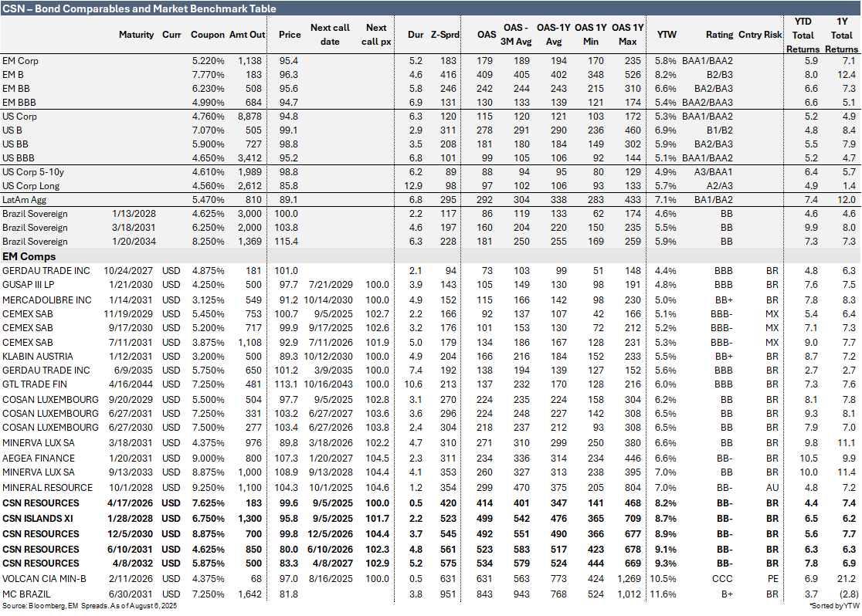Click the MC BRAZIL rating 'B+'
The width and height of the screenshot is (862, 616).
click(726, 594)
